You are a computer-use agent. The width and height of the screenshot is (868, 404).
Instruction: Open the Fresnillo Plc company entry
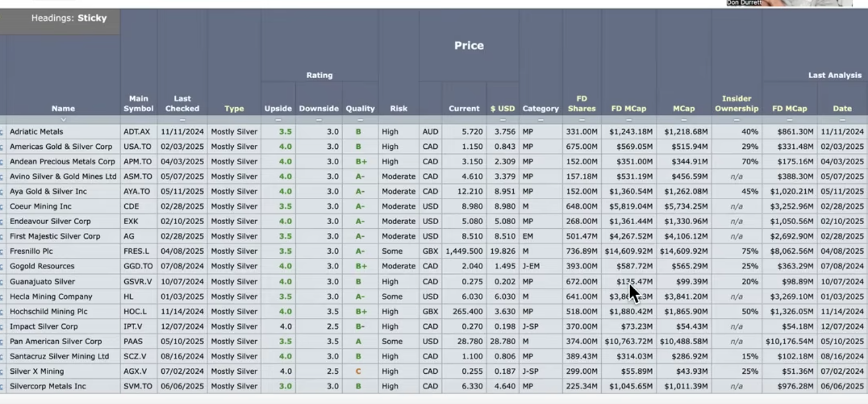31,251
